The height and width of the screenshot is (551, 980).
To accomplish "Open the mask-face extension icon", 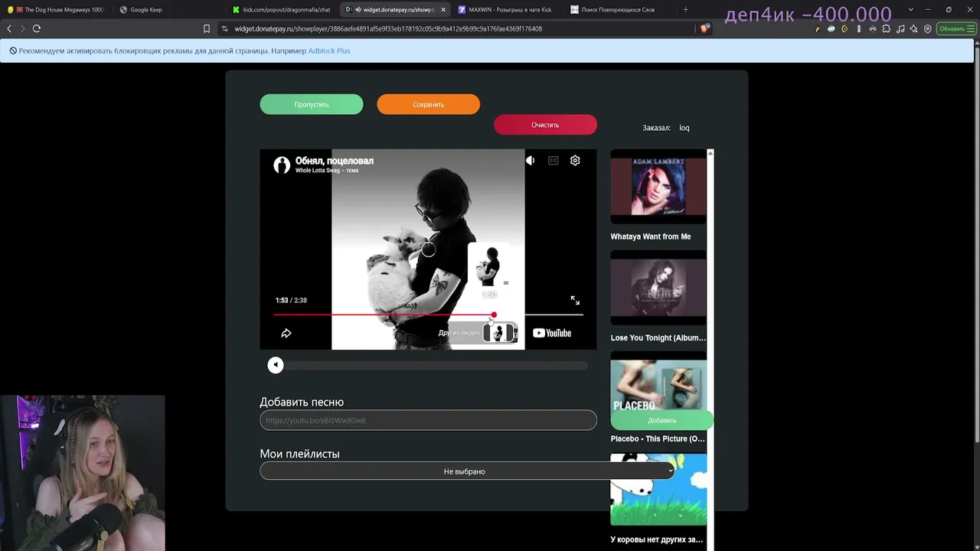I will (x=831, y=29).
